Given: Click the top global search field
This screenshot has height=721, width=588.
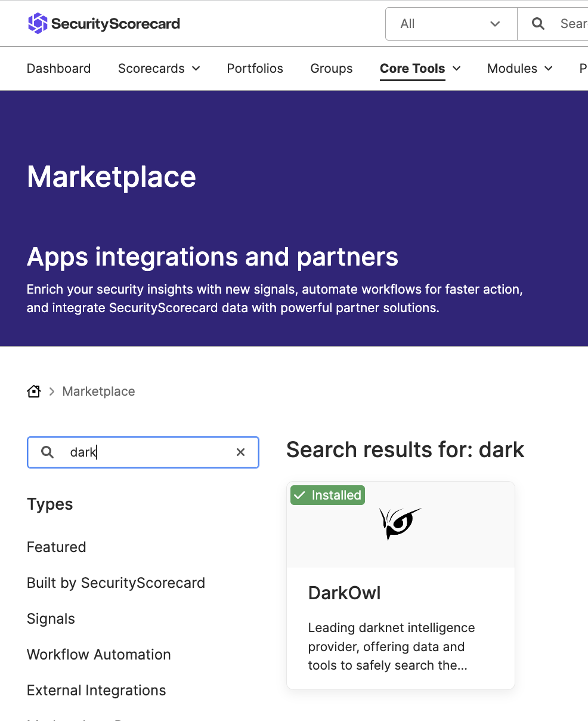Looking at the screenshot, I should [552, 24].
